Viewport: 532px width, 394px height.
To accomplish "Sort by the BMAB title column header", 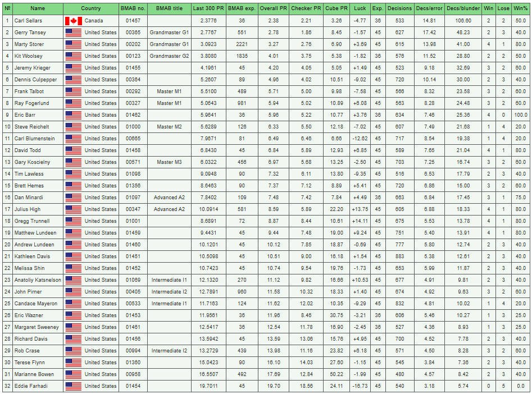I will click(169, 8).
